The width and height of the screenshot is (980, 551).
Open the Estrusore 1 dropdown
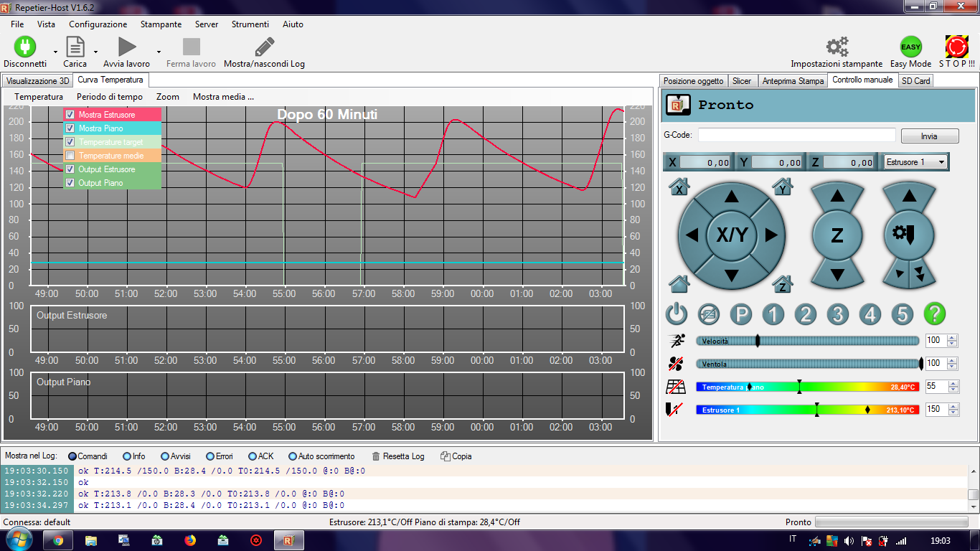[x=916, y=162]
